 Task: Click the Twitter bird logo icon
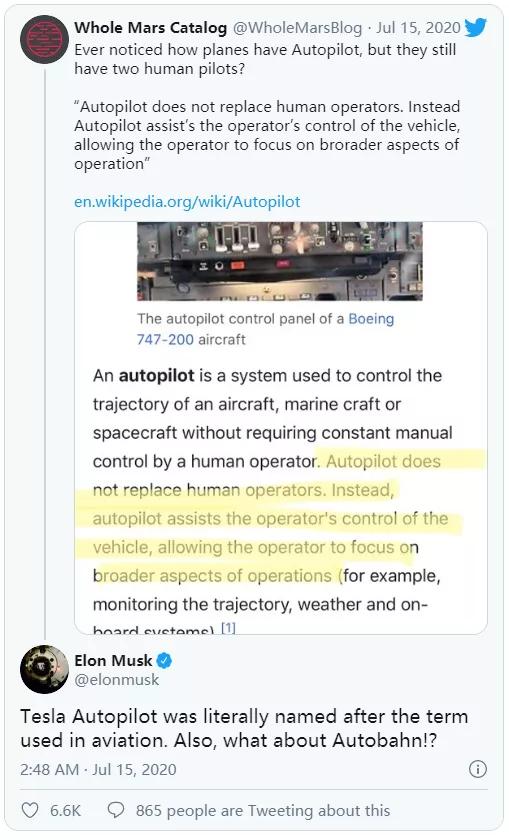(476, 27)
